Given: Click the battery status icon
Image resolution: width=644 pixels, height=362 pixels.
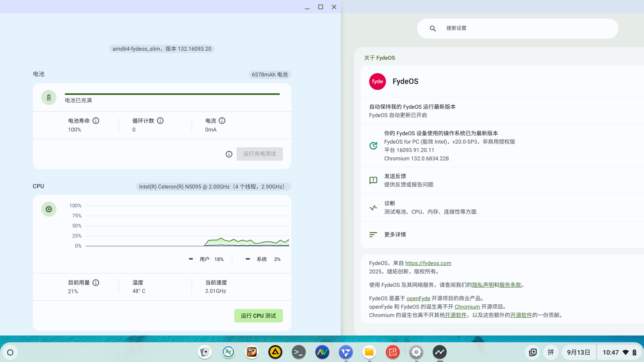Looking at the screenshot, I should 49,98.
